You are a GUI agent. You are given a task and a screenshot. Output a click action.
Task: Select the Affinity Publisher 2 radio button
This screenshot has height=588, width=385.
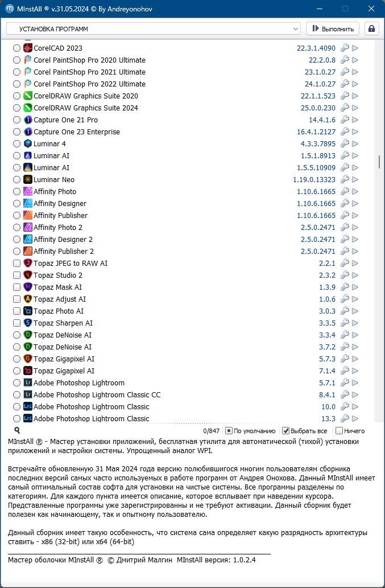click(x=16, y=251)
